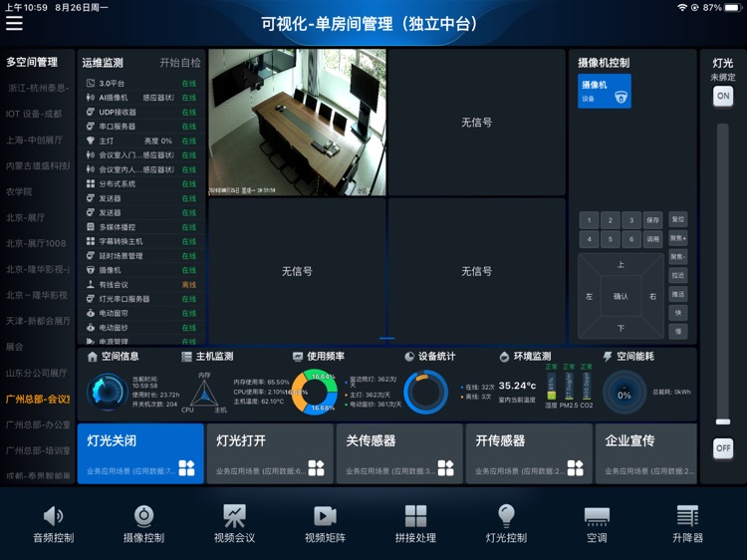
Task: Click the camera dome icon in 摄像机 card
Action: (x=621, y=97)
